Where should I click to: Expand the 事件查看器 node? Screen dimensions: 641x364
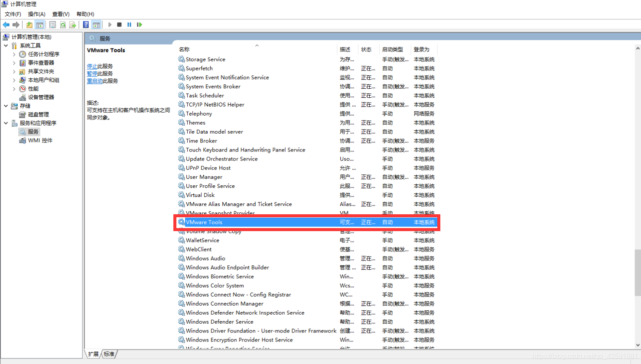(14, 63)
